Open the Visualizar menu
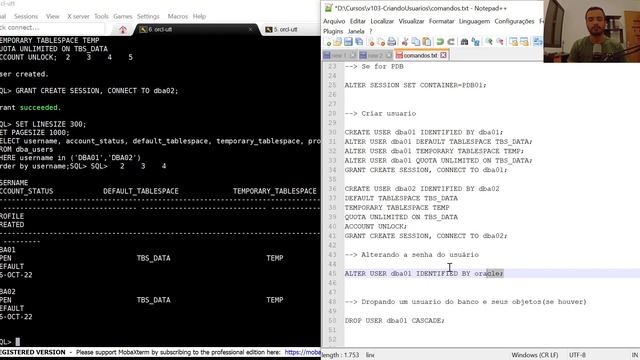 411,21
